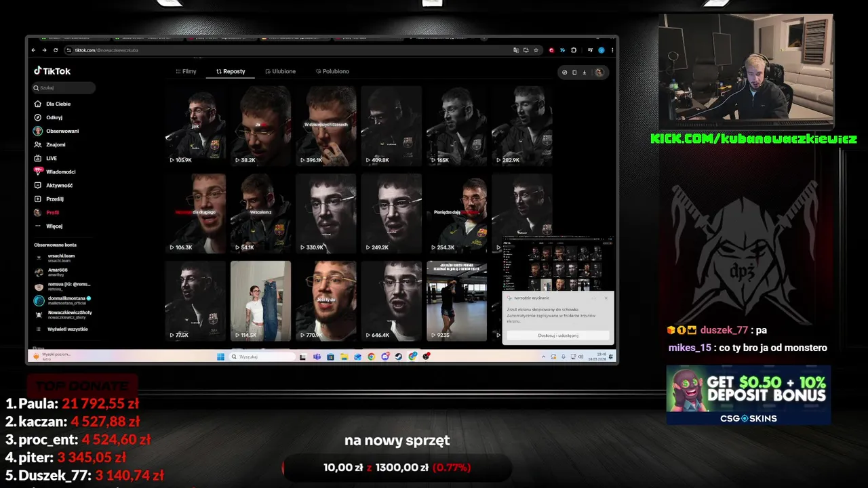
Task: Focus the TikTok Szukaj search field
Action: [64, 87]
